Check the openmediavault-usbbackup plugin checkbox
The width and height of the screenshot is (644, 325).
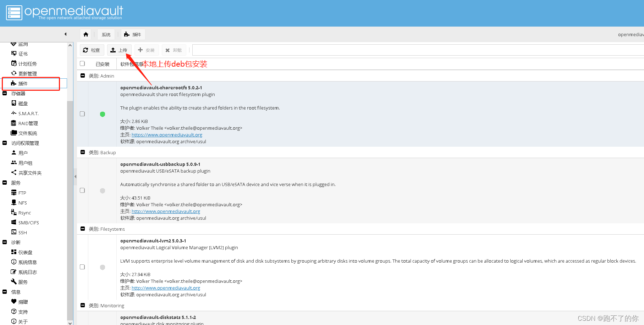point(82,190)
